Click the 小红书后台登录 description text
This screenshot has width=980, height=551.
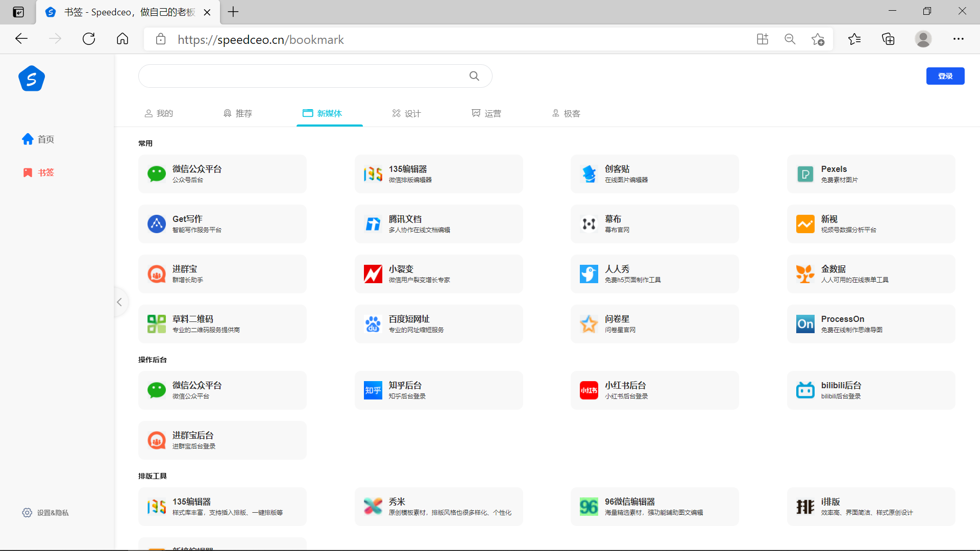coord(627,396)
